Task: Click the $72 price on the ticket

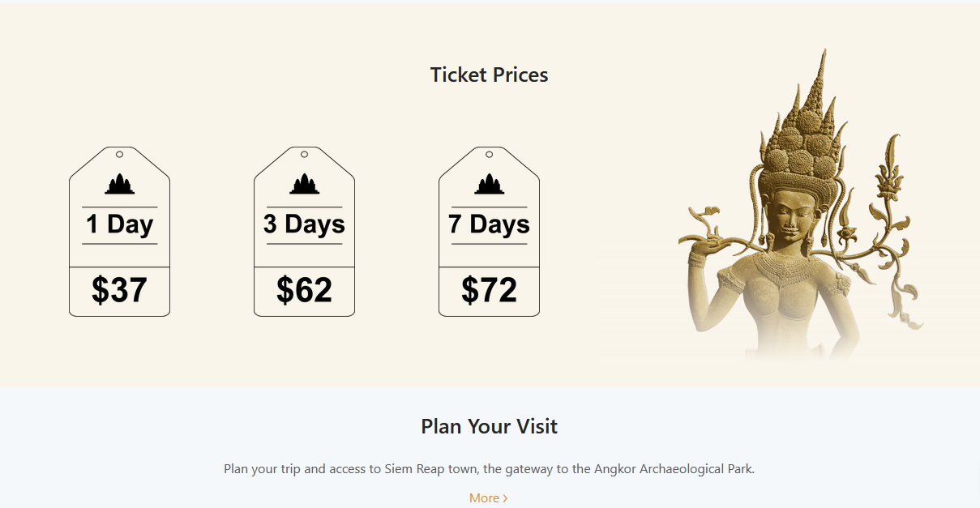Action: 489,290
